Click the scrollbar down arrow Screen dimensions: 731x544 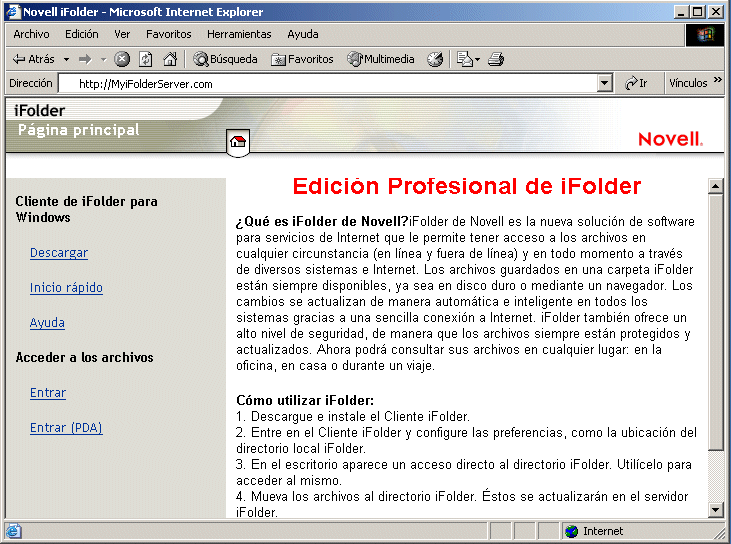pos(715,510)
